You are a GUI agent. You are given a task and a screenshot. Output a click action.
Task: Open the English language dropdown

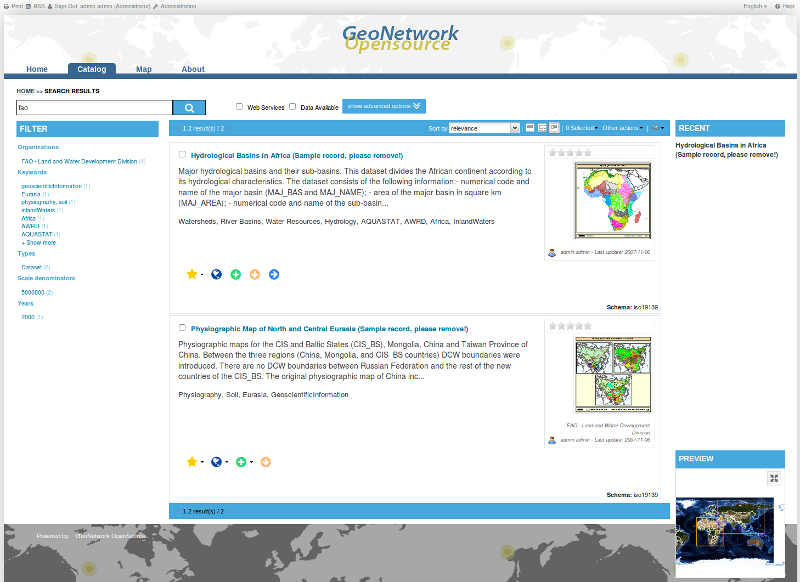click(755, 6)
